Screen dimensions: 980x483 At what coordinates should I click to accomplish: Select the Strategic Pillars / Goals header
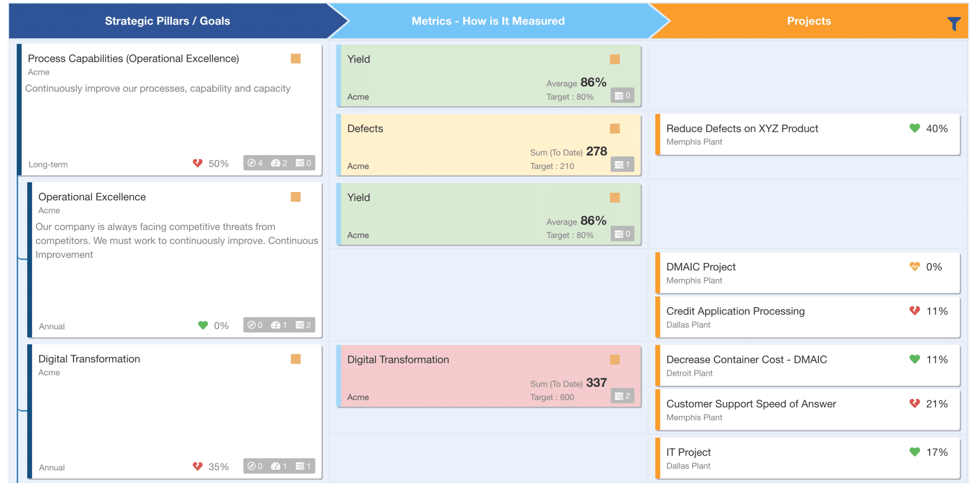coord(167,21)
